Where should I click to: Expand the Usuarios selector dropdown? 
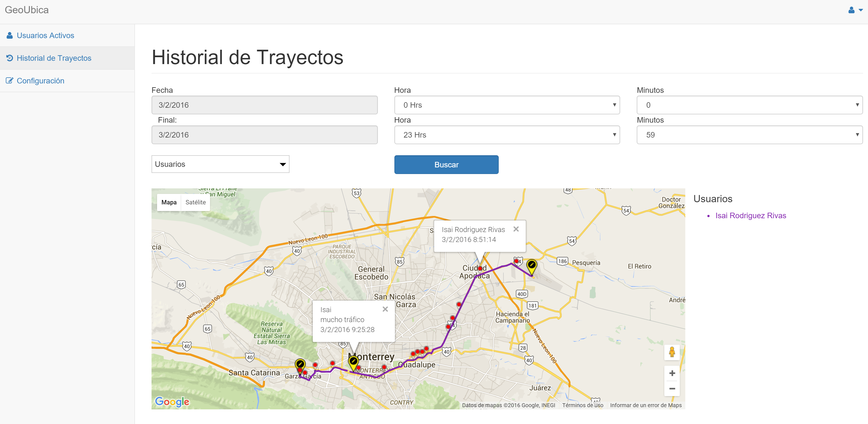click(220, 164)
